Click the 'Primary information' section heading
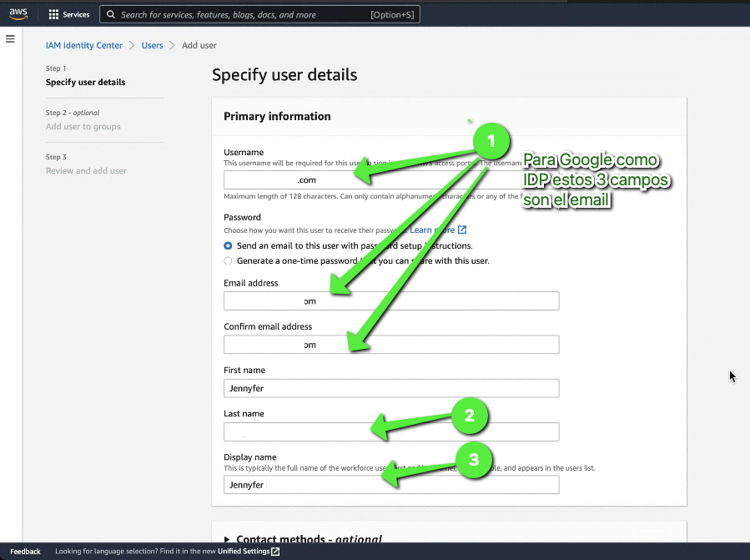Screen dimensions: 750x560 click(277, 116)
